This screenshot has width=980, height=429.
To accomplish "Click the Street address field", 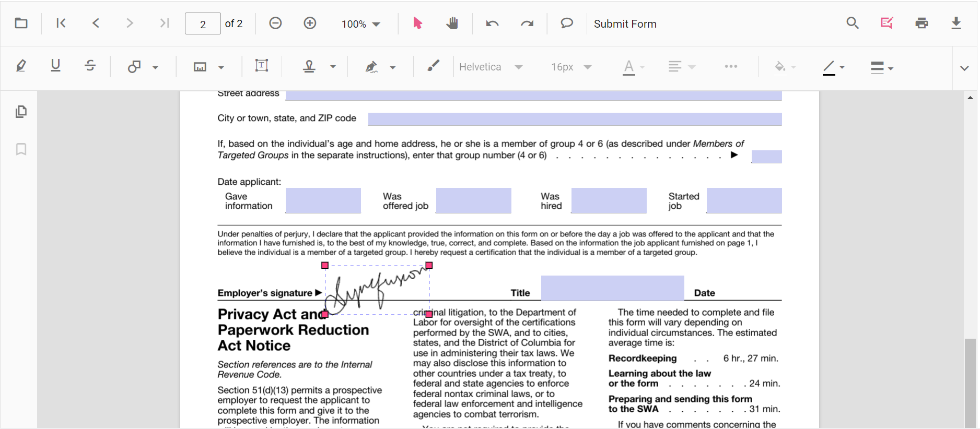I will (533, 96).
